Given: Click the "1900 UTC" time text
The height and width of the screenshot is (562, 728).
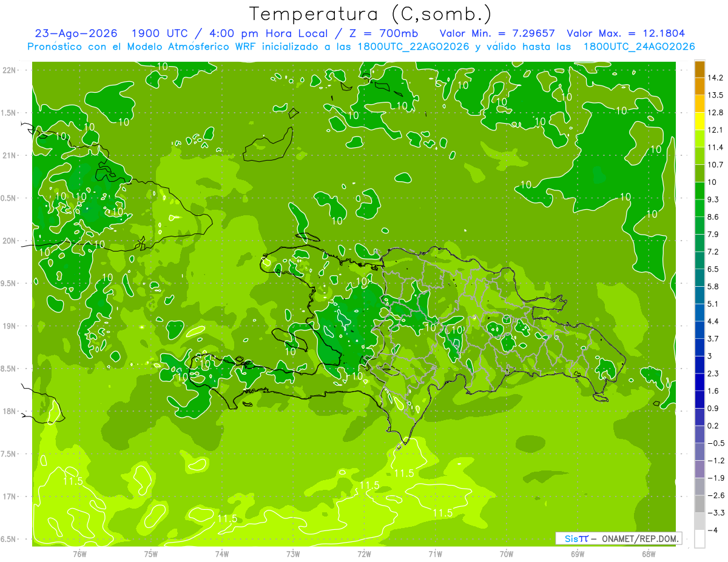Looking at the screenshot, I should pyautogui.click(x=160, y=33).
